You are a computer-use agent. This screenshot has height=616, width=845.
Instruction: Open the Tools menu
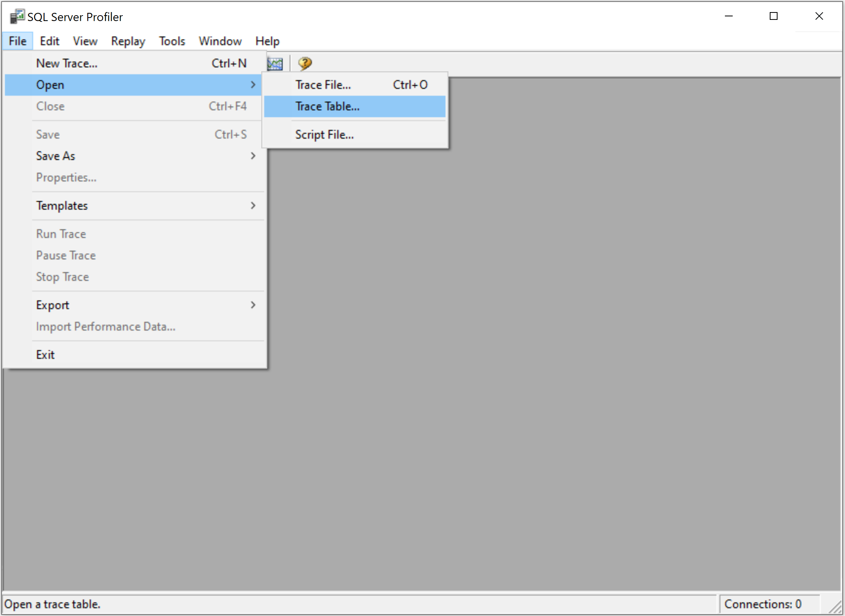coord(172,41)
